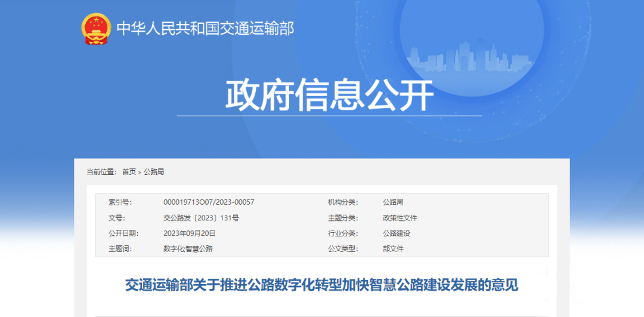Click the national emblem logo icon
Screen dimensions: 644x317
[95, 29]
